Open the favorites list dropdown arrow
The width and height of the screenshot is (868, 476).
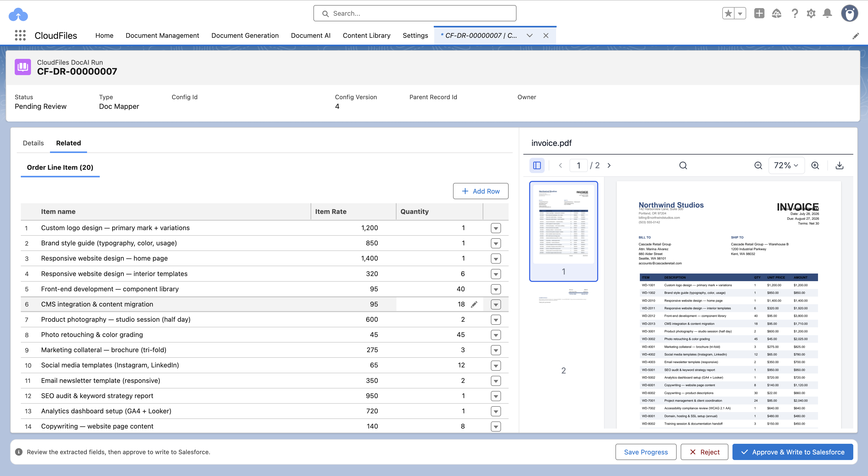[x=740, y=13]
